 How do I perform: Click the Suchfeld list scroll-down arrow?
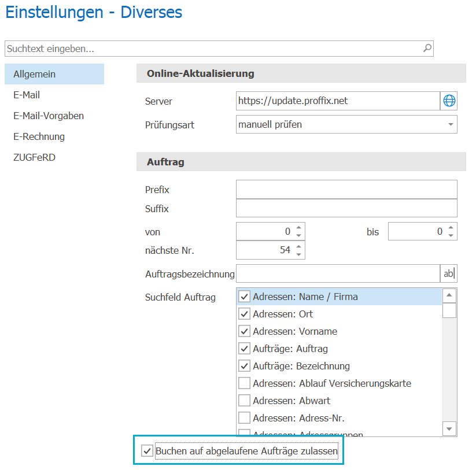[x=449, y=429]
